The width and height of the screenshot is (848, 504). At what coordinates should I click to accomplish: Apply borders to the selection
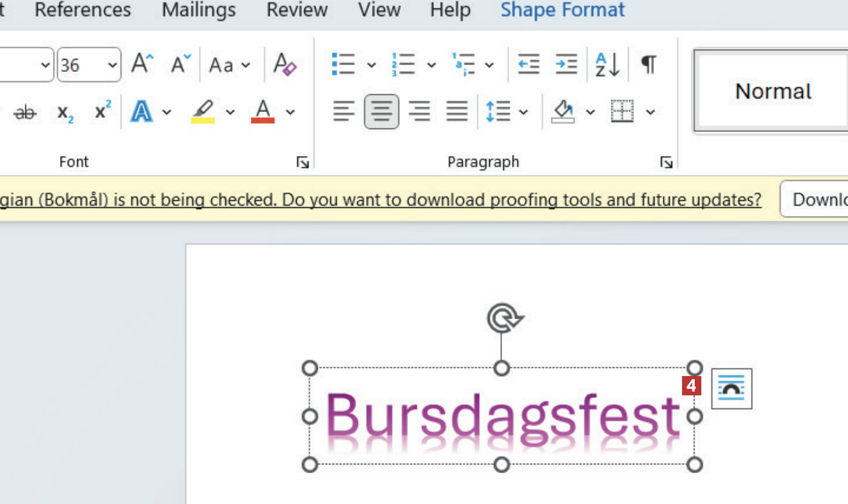coord(622,111)
